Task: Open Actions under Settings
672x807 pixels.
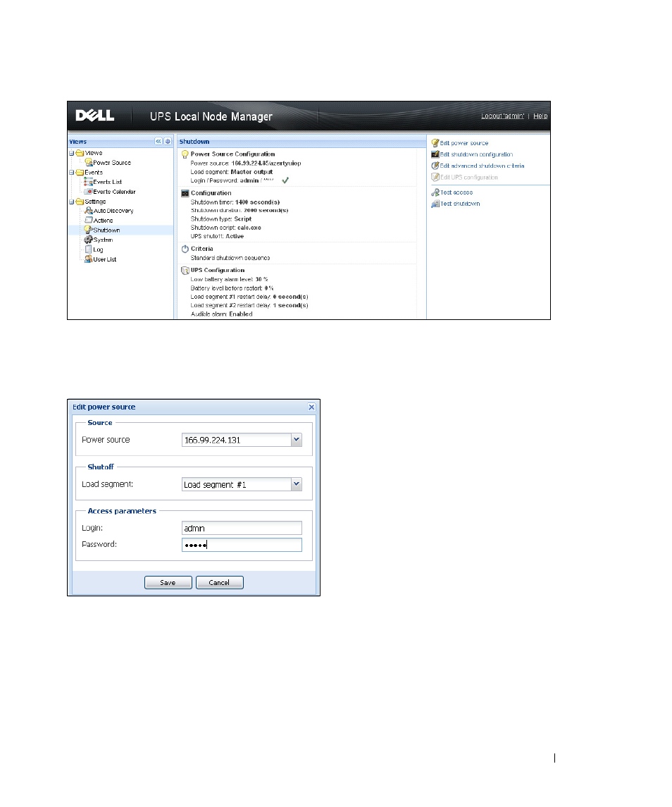Action: 103,221
